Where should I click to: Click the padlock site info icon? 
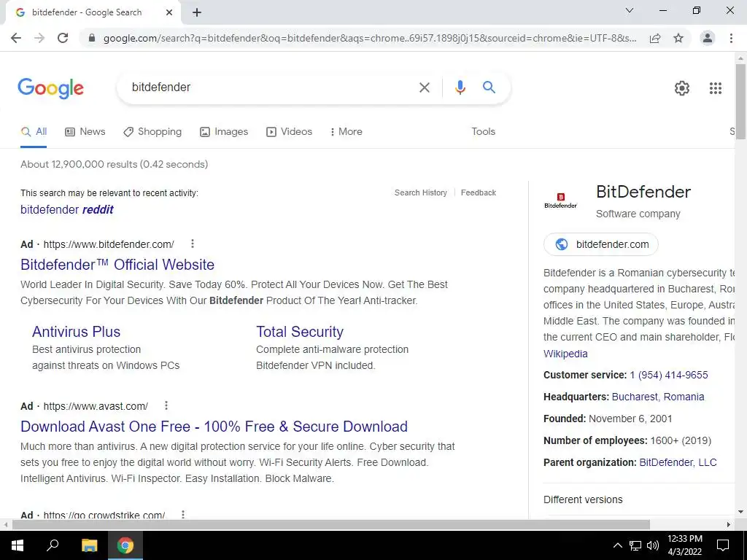pos(92,38)
